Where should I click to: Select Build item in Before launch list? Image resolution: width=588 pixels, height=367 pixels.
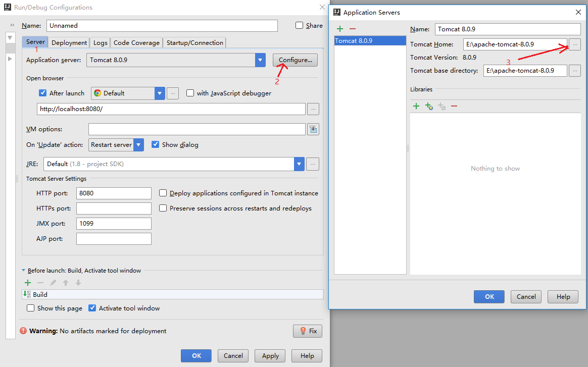click(172, 294)
